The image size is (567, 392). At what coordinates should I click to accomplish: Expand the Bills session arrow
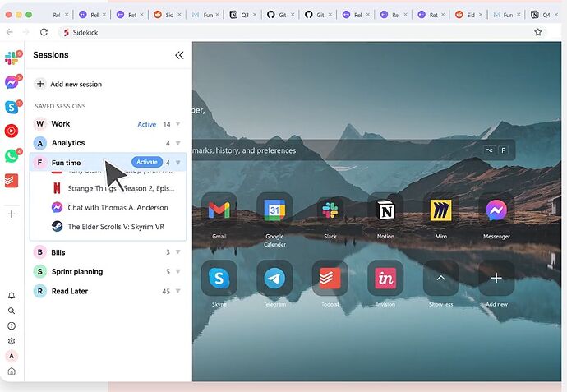tap(178, 252)
